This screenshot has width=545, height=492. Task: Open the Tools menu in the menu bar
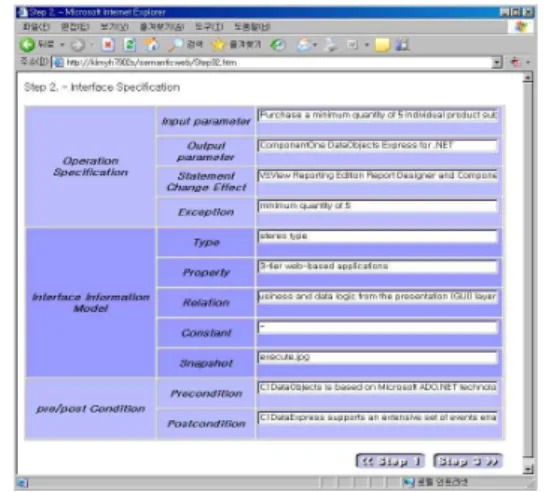tap(209, 27)
